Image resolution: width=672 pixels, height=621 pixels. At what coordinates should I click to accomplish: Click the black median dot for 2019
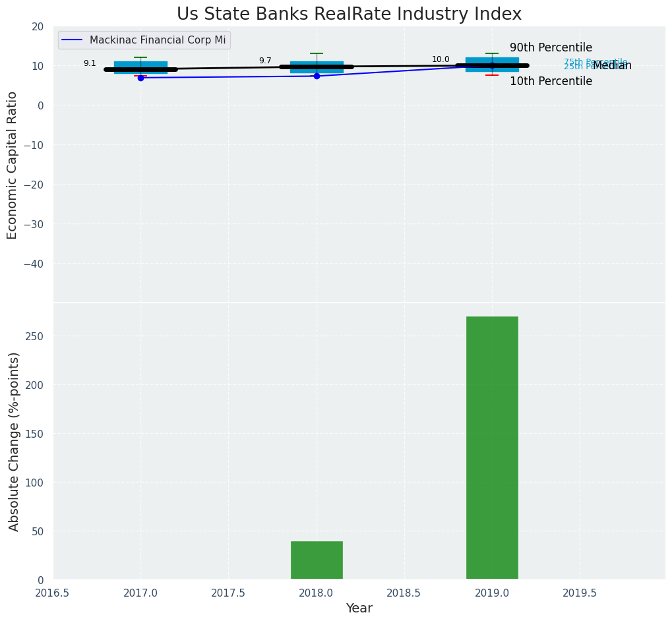click(x=492, y=65)
